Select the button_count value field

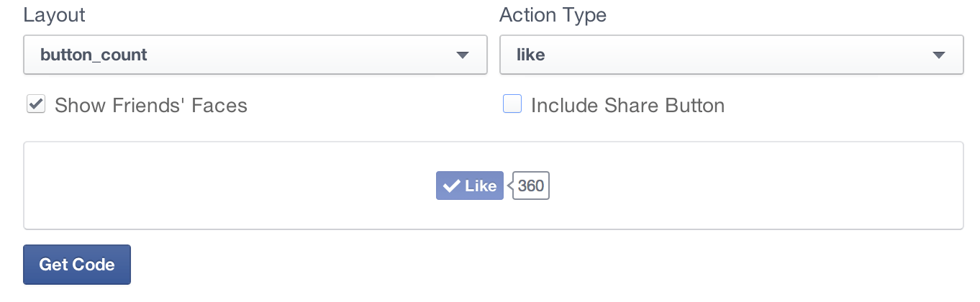point(94,55)
